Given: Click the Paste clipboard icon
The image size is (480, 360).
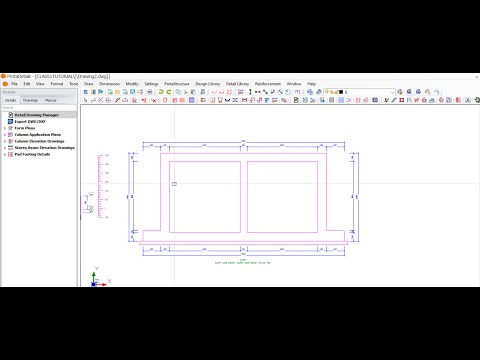Looking at the screenshot, I should [x=193, y=92].
